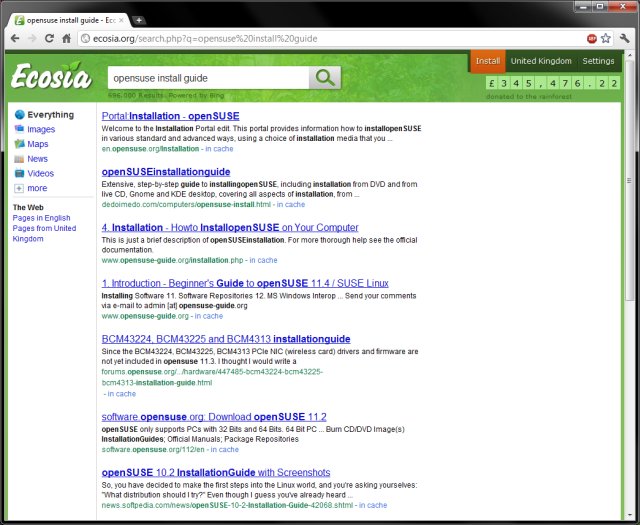This screenshot has width=640, height=525.
Task: Click the Everything globe icon
Action: click(20, 115)
